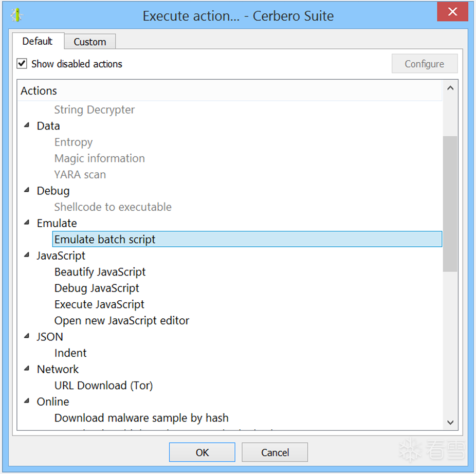The width and height of the screenshot is (476, 474).
Task: Select Open new JavaScript editor
Action: click(x=122, y=321)
